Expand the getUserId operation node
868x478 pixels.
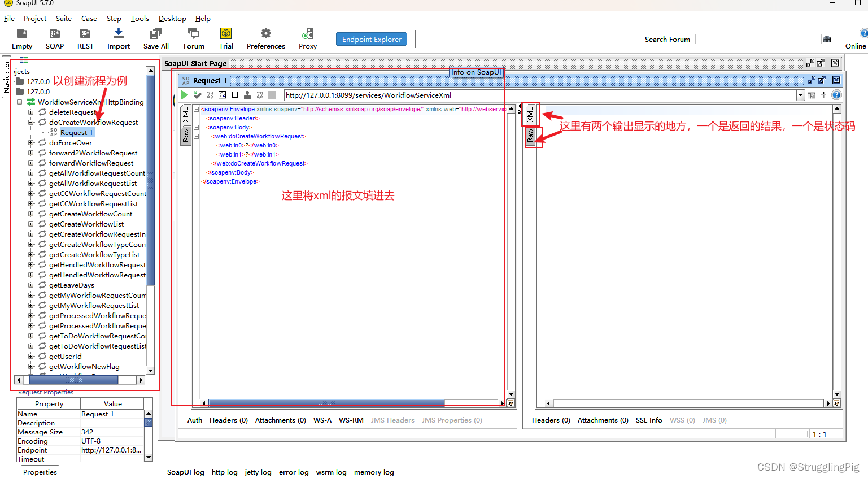[x=31, y=357]
